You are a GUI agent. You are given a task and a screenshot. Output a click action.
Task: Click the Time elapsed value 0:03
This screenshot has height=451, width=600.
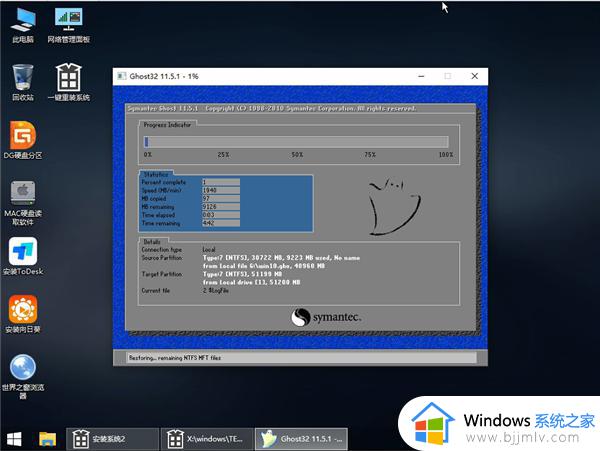[221, 215]
